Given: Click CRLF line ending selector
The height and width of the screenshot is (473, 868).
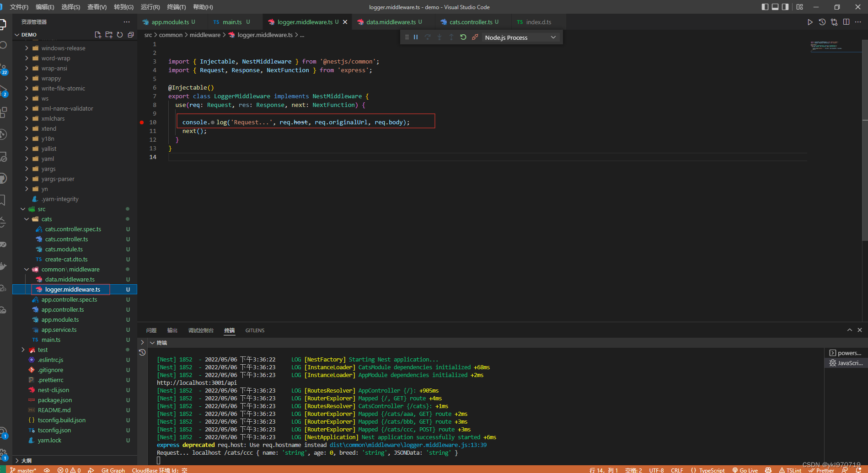Looking at the screenshot, I should coord(677,470).
